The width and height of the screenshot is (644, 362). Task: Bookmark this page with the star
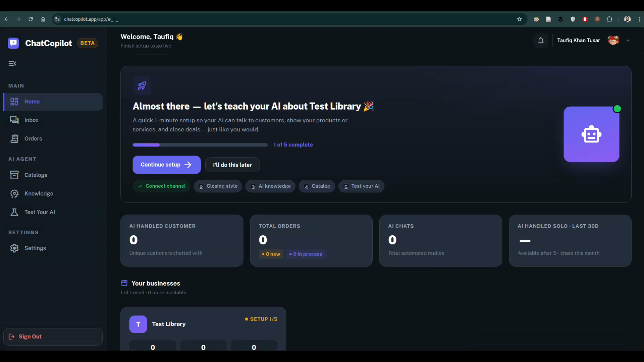(x=520, y=19)
